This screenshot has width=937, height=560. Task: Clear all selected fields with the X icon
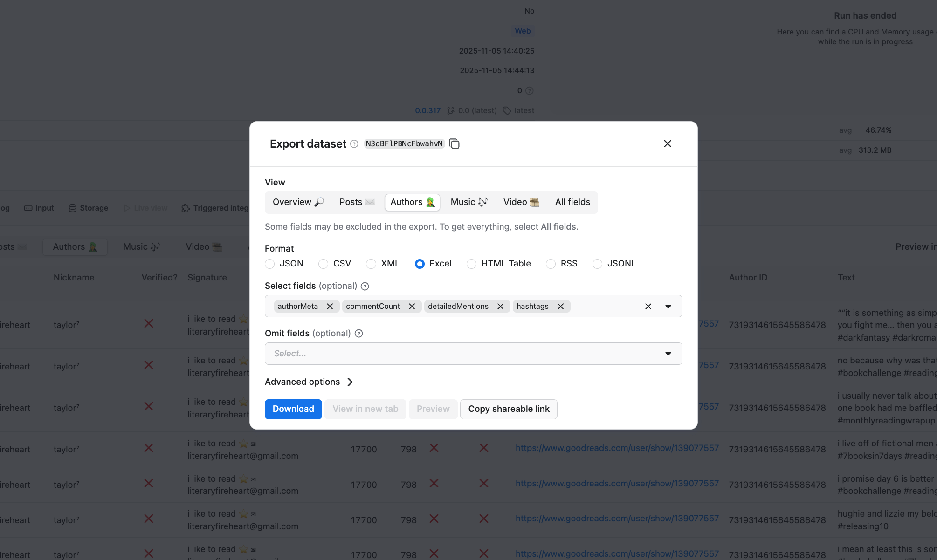click(x=648, y=306)
